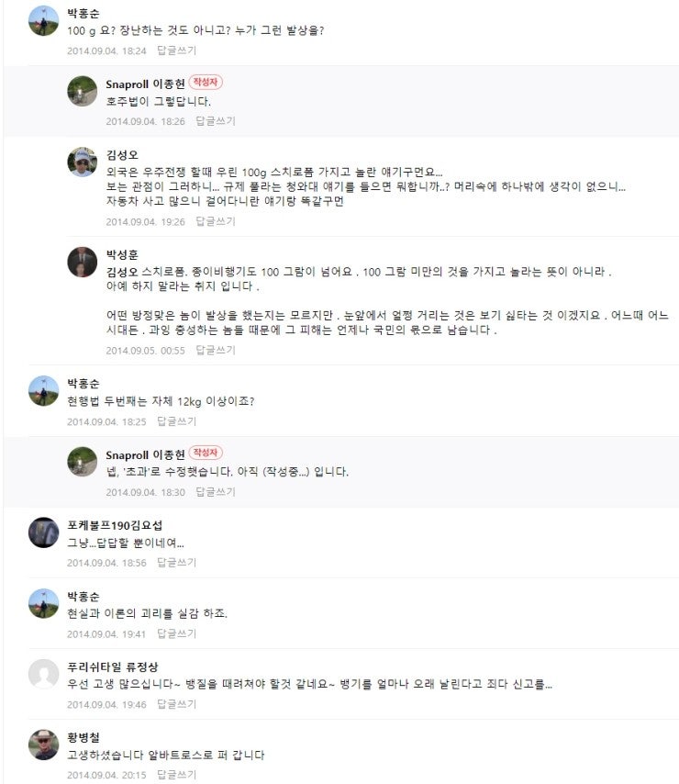Open the 박성훈 username link
The width and height of the screenshot is (679, 784).
click(x=122, y=254)
